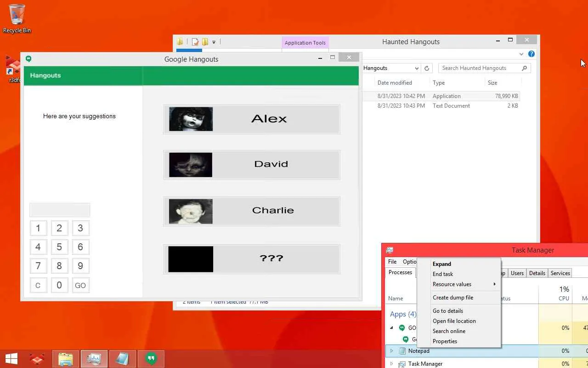Click the Hangouts child process icon
The width and height of the screenshot is (588, 368).
[406, 339]
